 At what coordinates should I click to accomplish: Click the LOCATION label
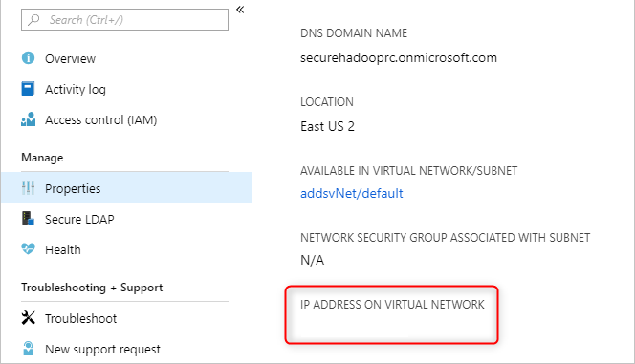pos(327,102)
